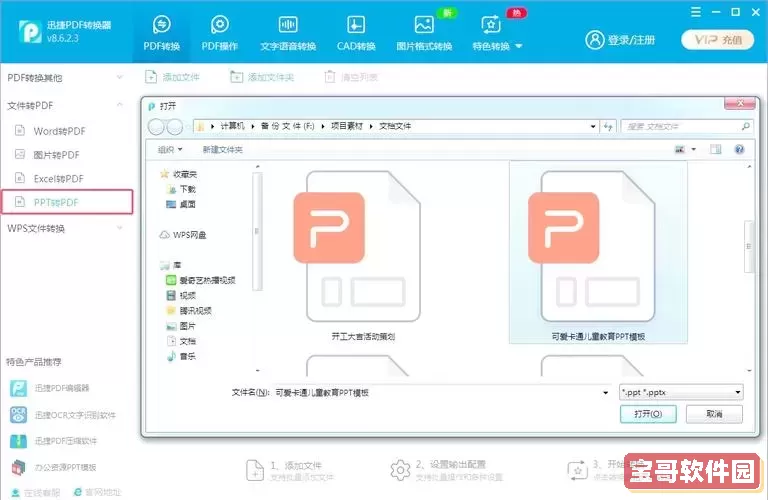Open the 文件名 history dropdown arrow

point(606,393)
